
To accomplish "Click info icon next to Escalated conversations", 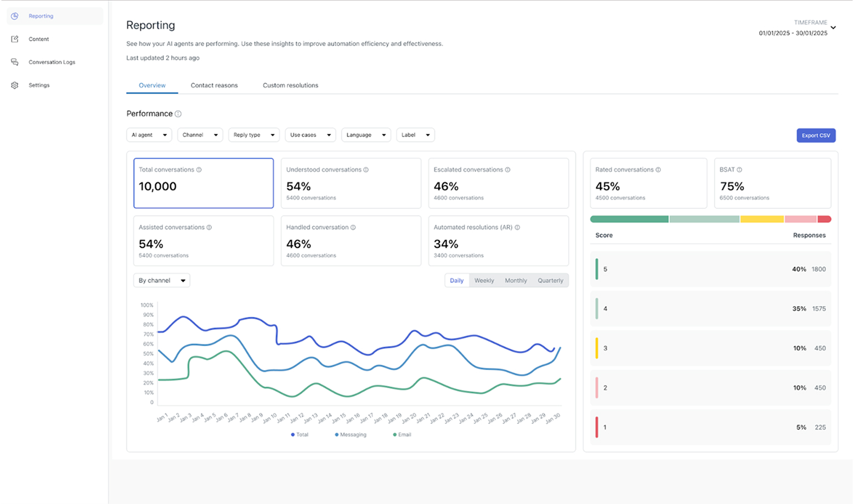I will [x=508, y=170].
